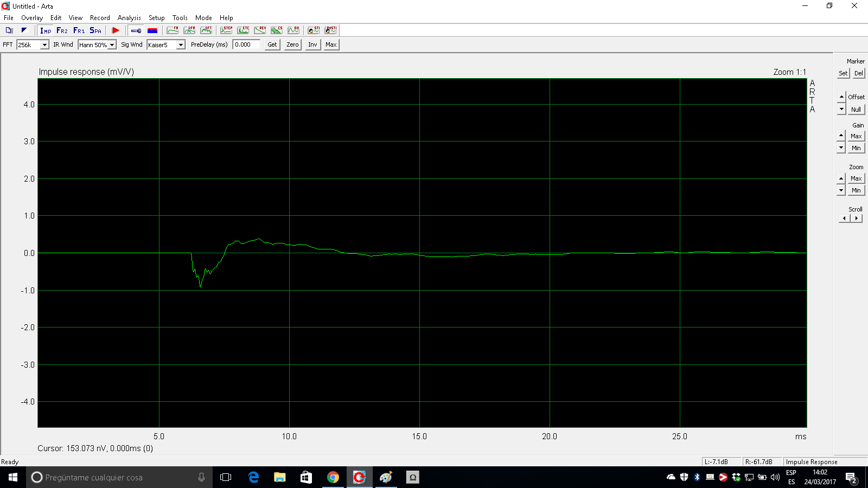Click the Inv button to invert
Image resolution: width=868 pixels, height=488 pixels.
tap(313, 44)
